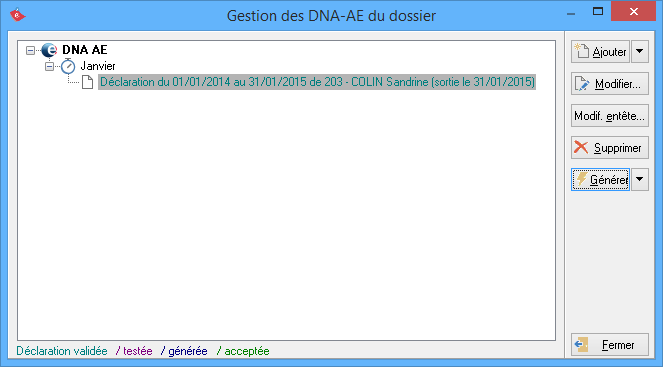This screenshot has width=663, height=367.
Task: Open the Générer dropdown arrow
Action: click(640, 180)
